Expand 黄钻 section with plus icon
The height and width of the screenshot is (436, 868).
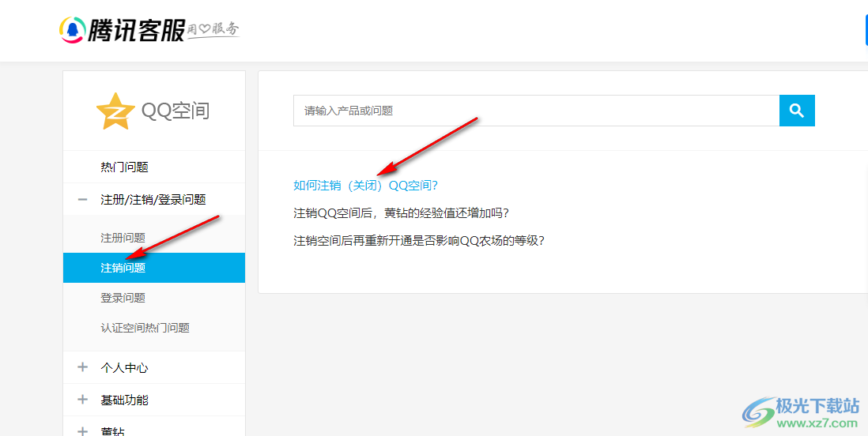click(x=82, y=430)
